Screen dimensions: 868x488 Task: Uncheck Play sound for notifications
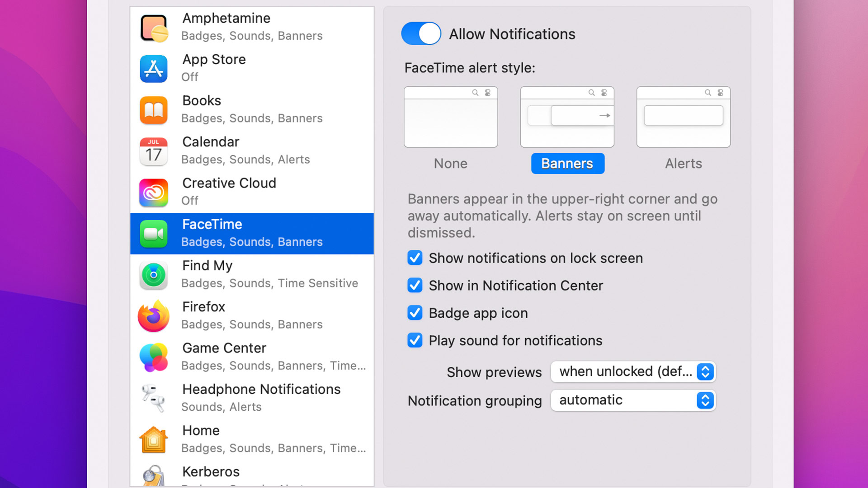pos(415,340)
